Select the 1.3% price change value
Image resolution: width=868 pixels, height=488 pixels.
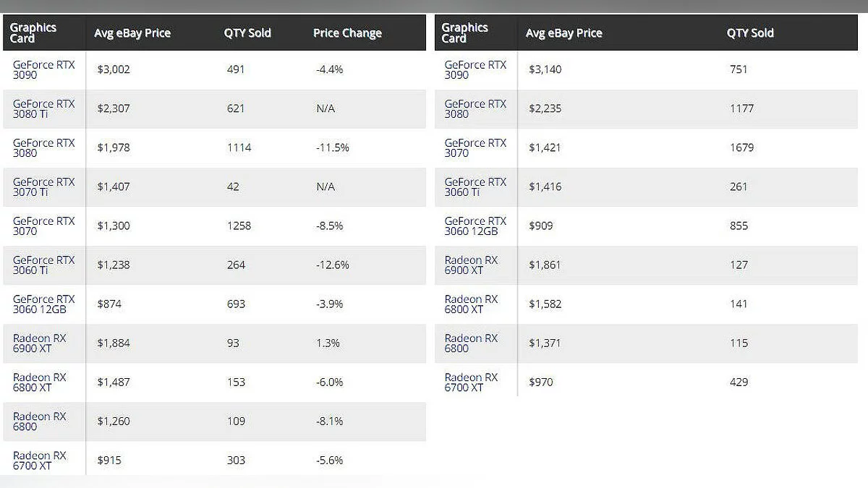tap(328, 343)
